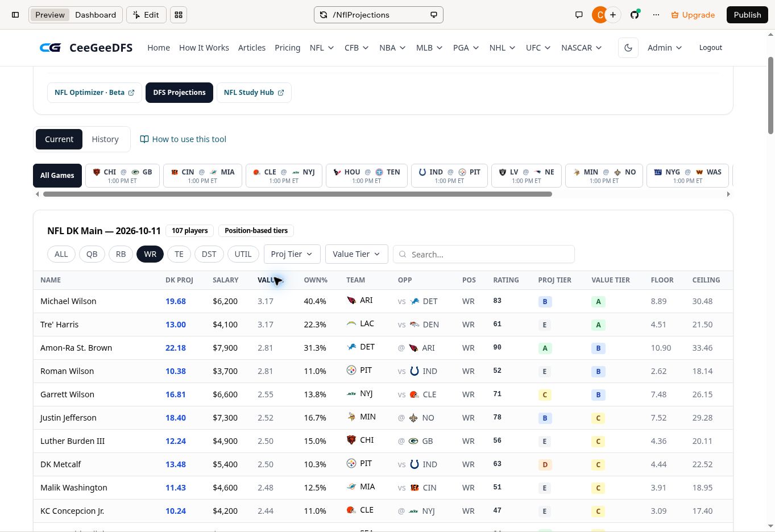Open the NFL Study Hub link

(x=254, y=93)
